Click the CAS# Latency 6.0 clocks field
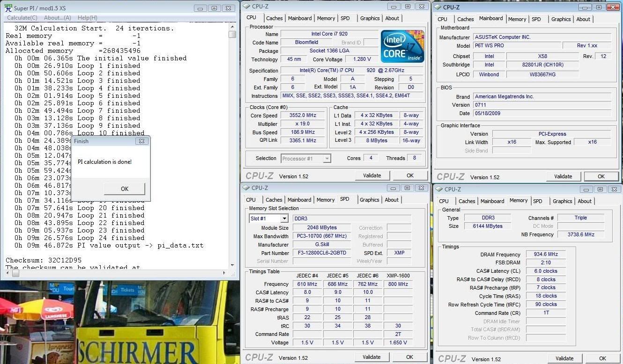This screenshot has height=364, width=623. pyautogui.click(x=545, y=271)
